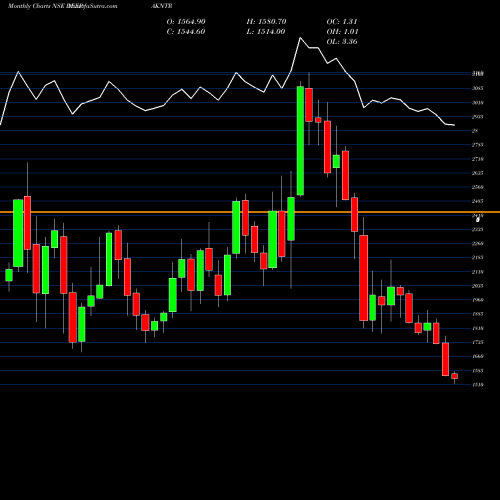Click the orange horizontal level line
The width and height of the screenshot is (500, 500).
(250, 212)
